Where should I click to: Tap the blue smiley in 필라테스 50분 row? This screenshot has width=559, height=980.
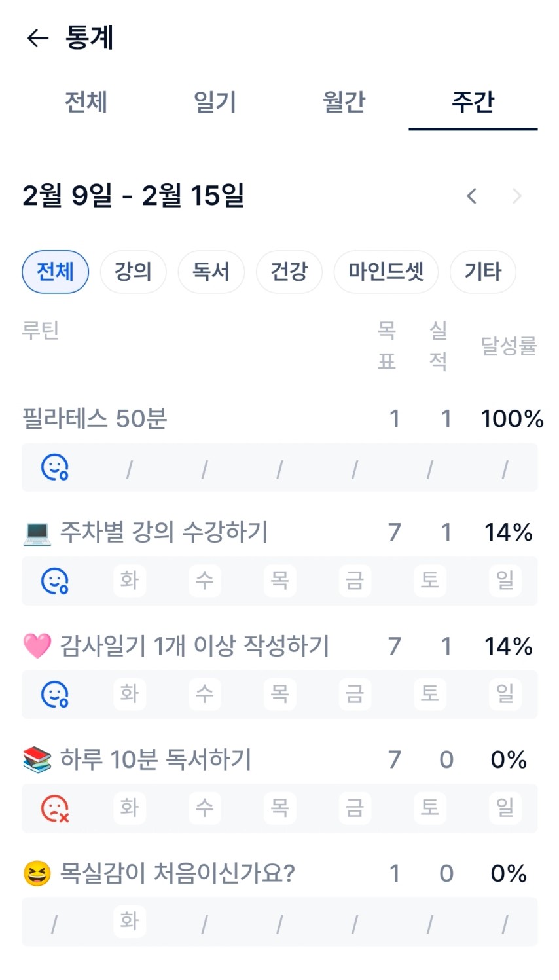(55, 467)
